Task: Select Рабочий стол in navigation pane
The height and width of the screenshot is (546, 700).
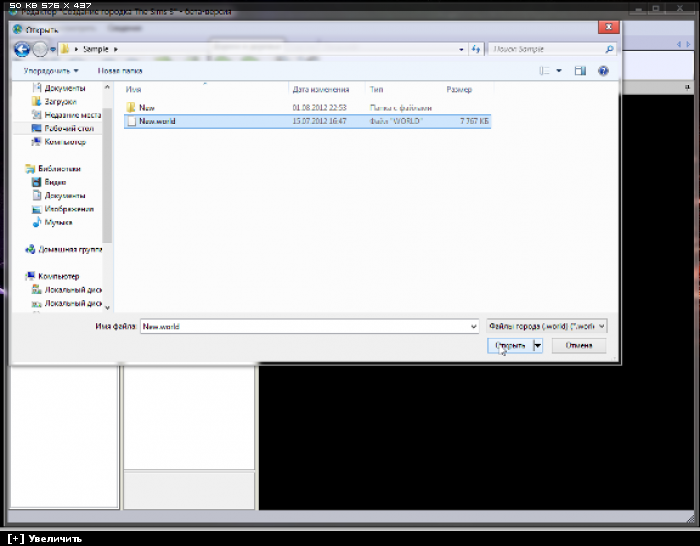Action: 68,128
